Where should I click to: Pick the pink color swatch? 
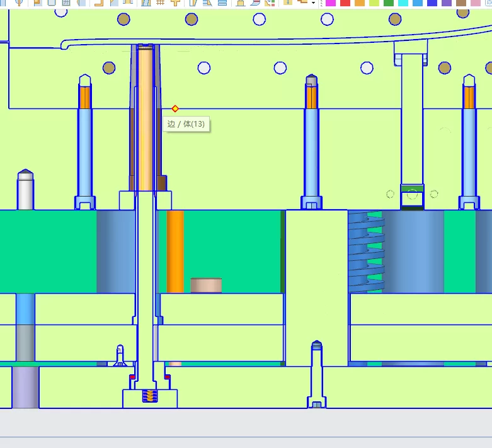tap(476, 3)
